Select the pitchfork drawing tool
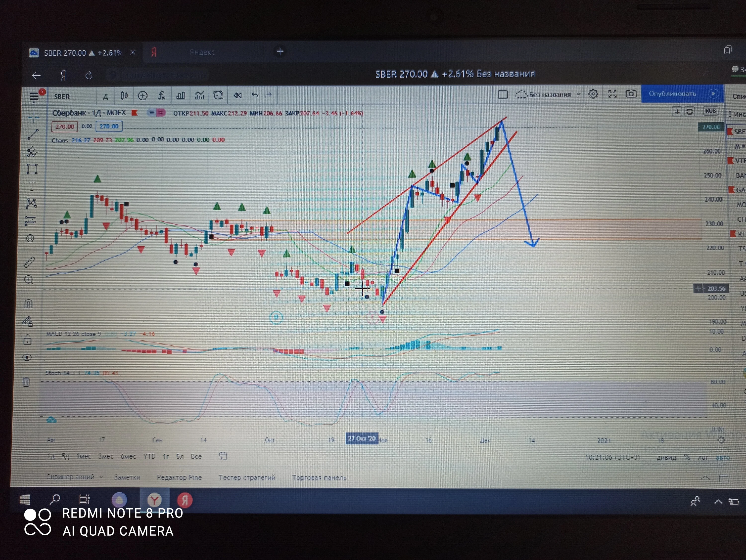746x560 pixels. (x=32, y=152)
